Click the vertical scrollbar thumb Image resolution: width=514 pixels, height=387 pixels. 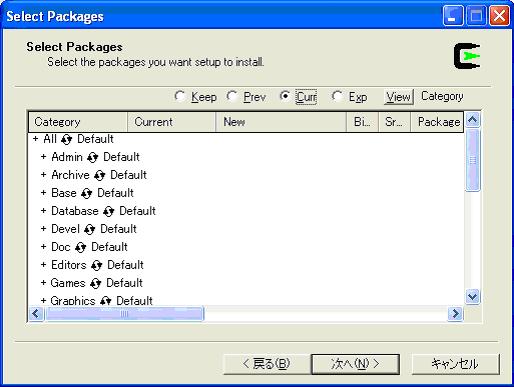coord(473,160)
